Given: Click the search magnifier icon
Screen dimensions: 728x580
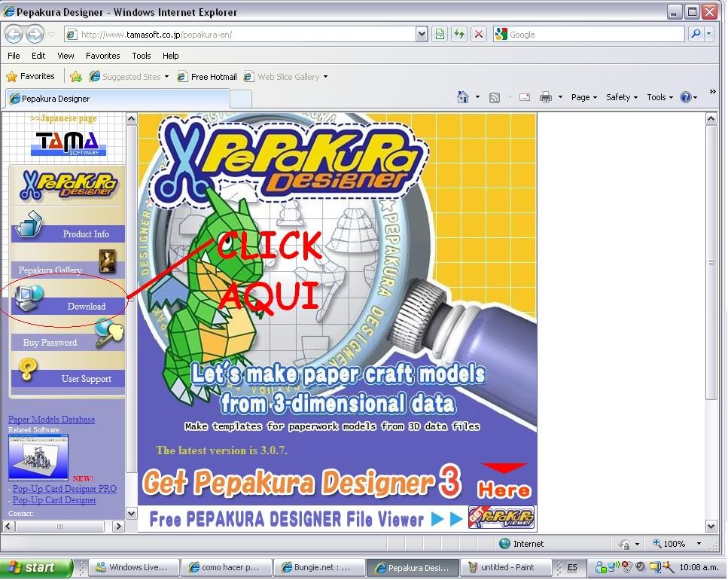Looking at the screenshot, I should (695, 34).
